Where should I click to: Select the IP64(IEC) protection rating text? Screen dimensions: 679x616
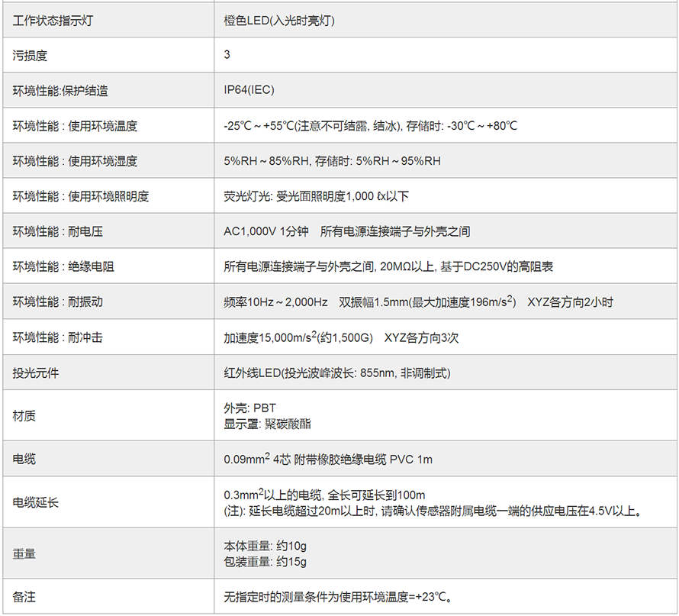click(x=249, y=90)
